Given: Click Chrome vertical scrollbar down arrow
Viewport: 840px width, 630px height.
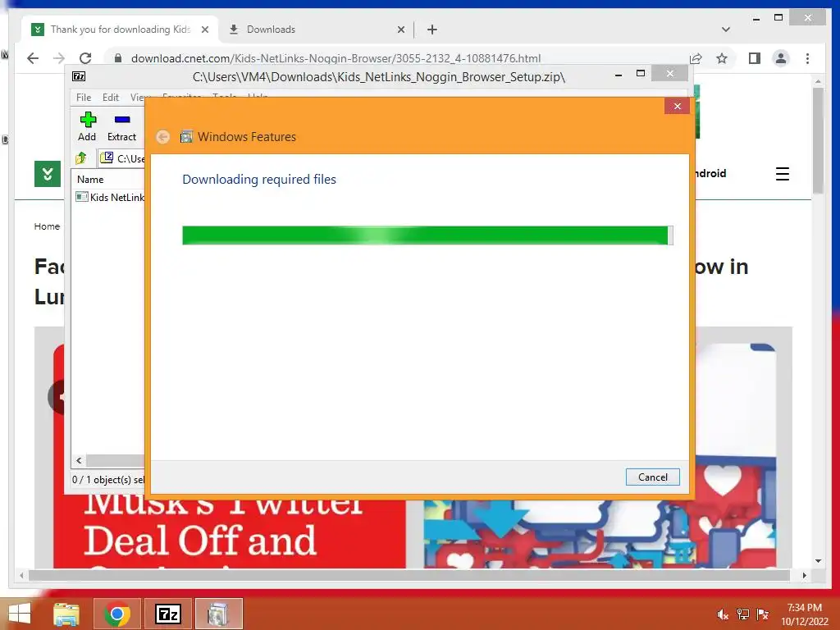Looking at the screenshot, I should pyautogui.click(x=818, y=561).
